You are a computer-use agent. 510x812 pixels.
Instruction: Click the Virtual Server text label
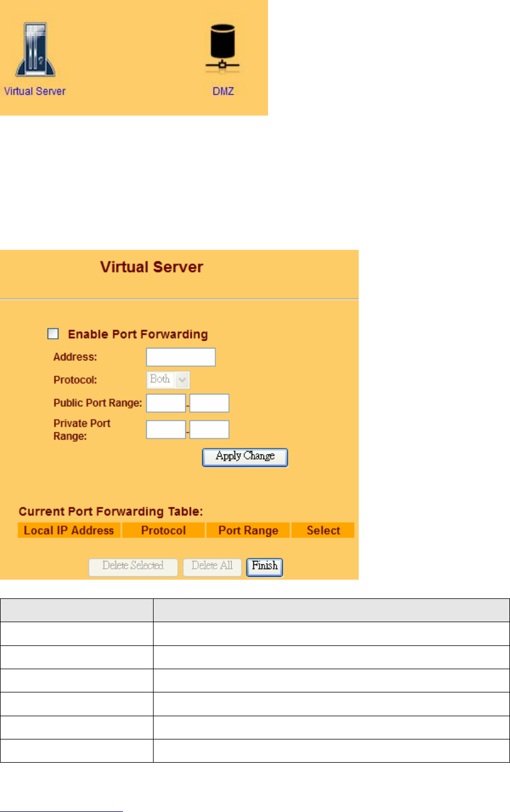coord(35,91)
